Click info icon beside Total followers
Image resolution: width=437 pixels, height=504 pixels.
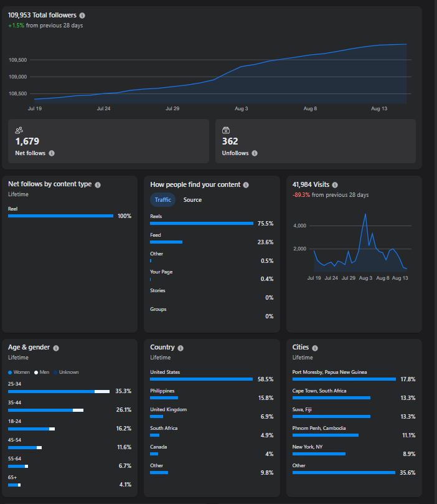[x=82, y=16]
